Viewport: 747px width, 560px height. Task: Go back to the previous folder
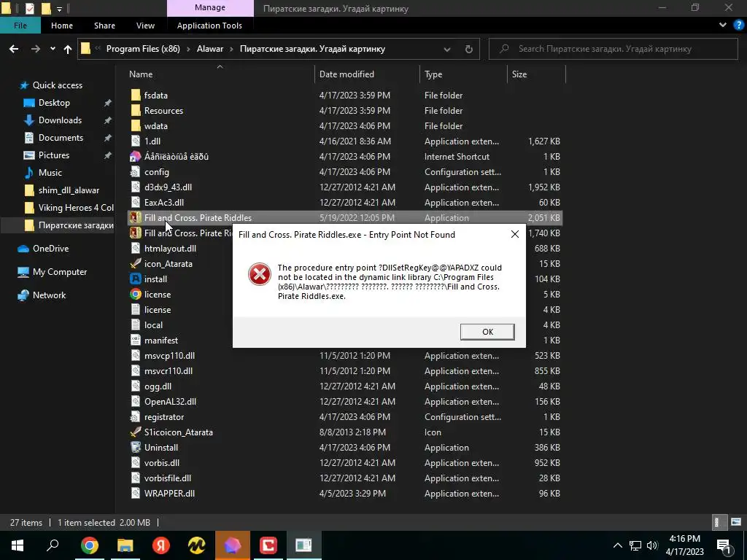tap(14, 49)
